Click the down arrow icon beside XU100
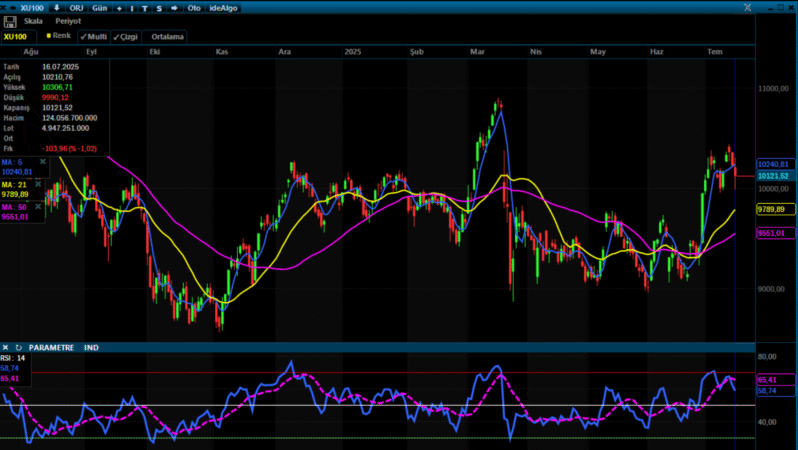The image size is (798, 450). click(x=56, y=7)
